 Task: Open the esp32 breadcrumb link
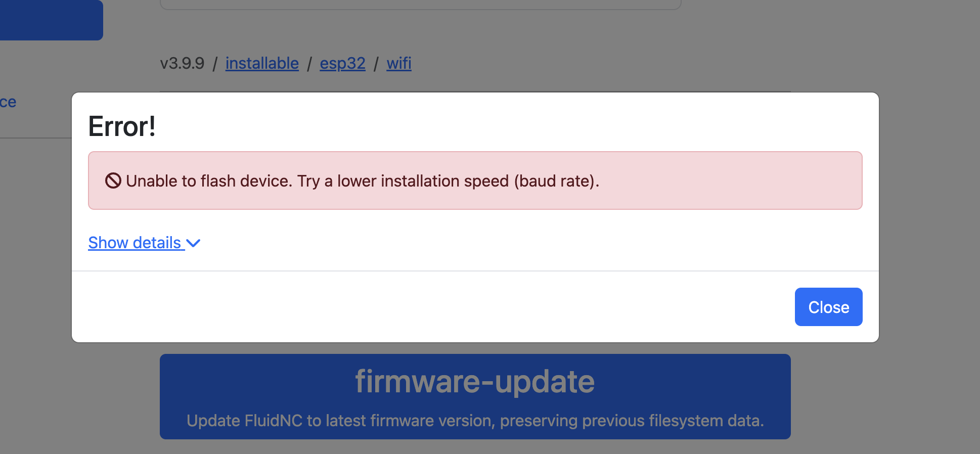pyautogui.click(x=342, y=63)
